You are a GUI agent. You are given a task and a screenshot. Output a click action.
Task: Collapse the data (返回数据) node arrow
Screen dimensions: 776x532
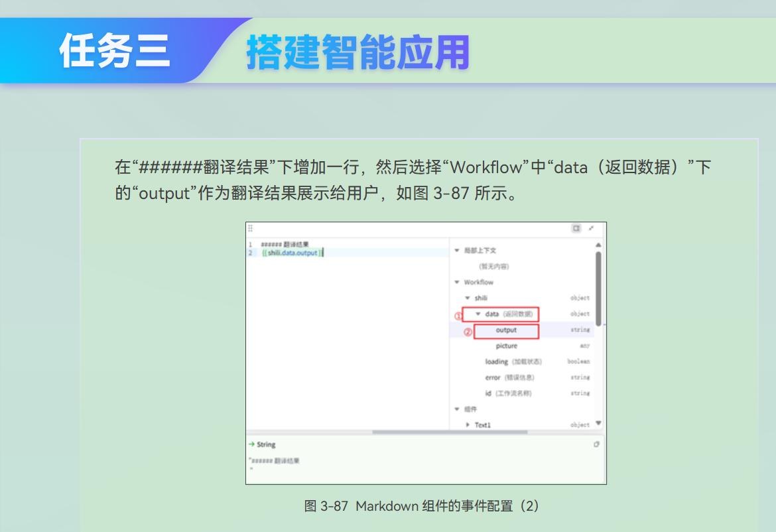478,314
